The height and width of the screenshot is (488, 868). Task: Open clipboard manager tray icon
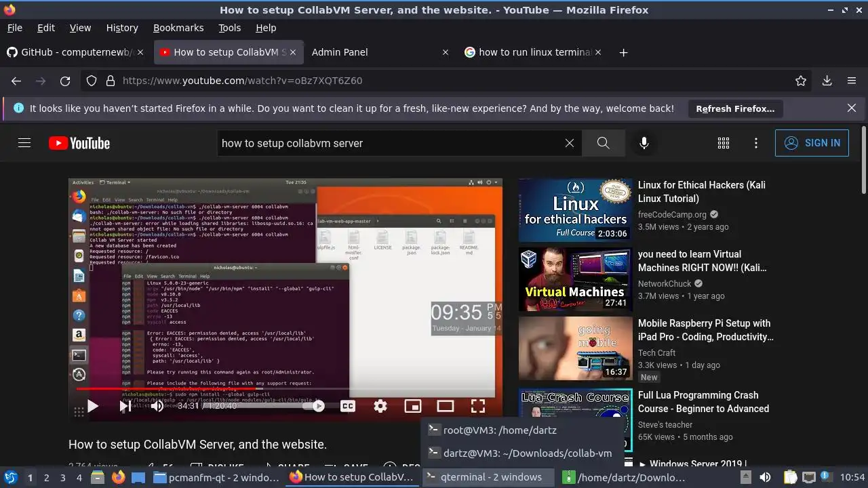click(790, 477)
